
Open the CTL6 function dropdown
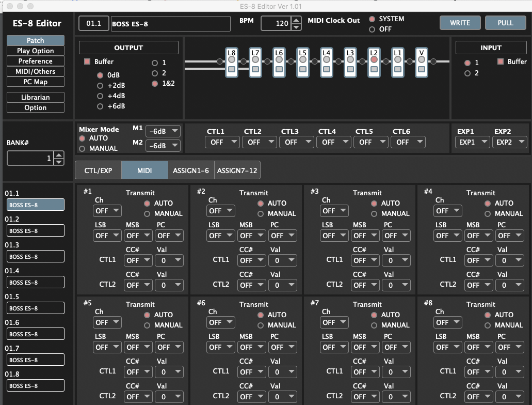pos(408,142)
